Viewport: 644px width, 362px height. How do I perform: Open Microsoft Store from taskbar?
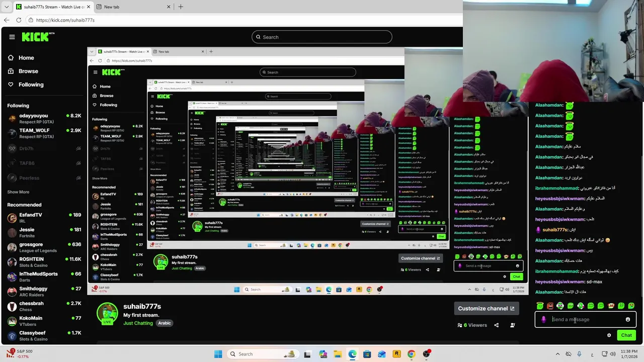tap(367, 354)
